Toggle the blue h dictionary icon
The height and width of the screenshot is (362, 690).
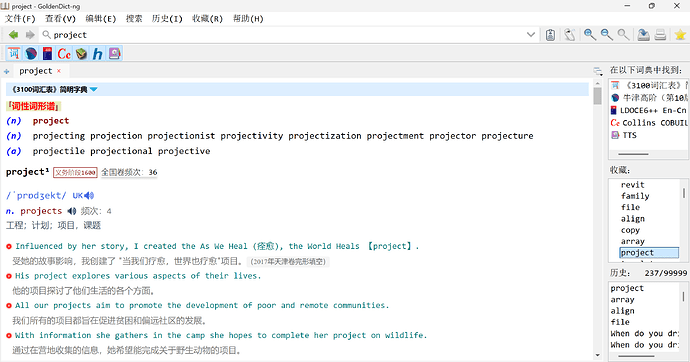pyautogui.click(x=98, y=54)
